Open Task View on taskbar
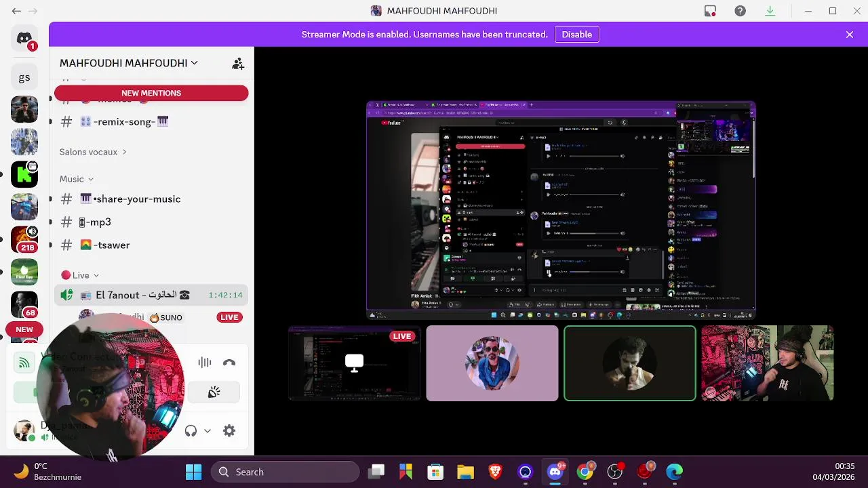This screenshot has height=488, width=868. [x=376, y=472]
